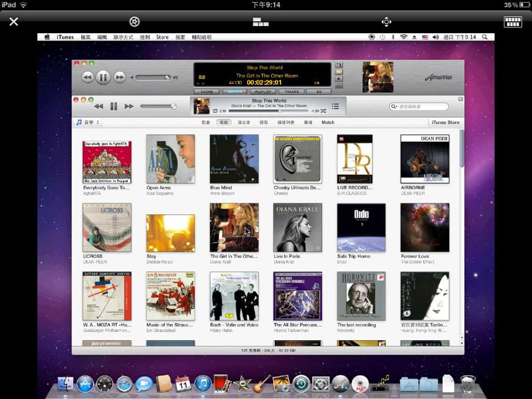
Task: Open the iTunes menu in the menu bar
Action: click(x=65, y=37)
